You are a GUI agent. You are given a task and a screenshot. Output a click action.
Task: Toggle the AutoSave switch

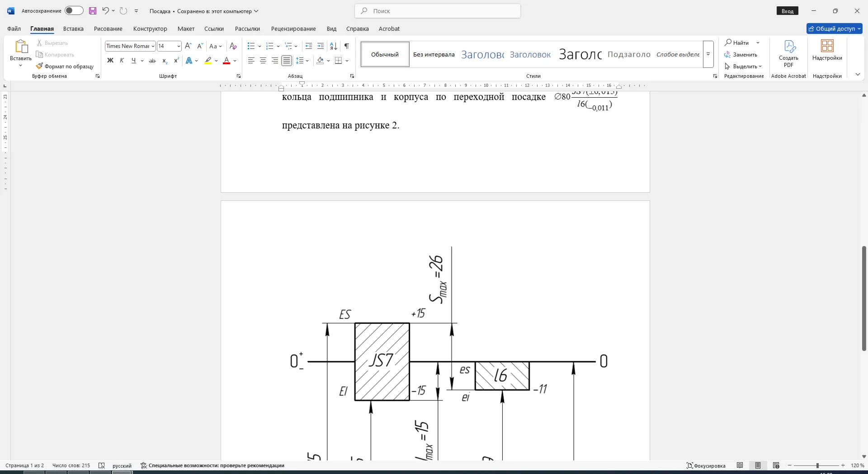click(x=74, y=11)
